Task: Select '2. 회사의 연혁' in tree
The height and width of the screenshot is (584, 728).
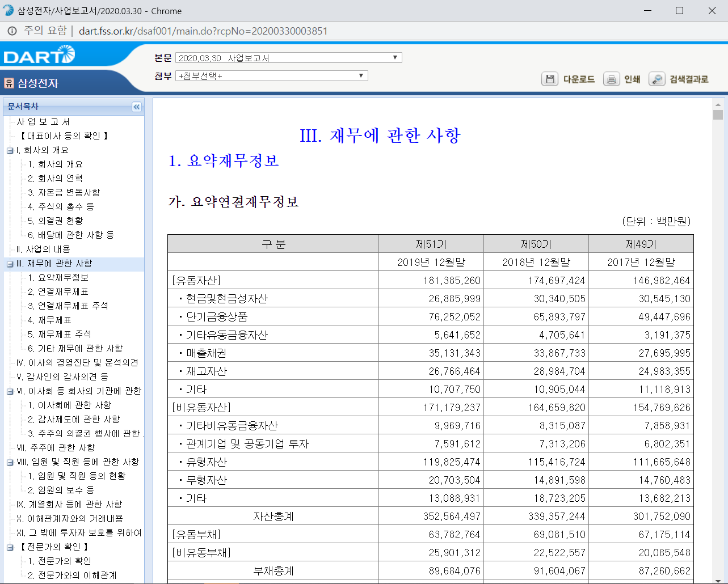Action: (x=55, y=179)
